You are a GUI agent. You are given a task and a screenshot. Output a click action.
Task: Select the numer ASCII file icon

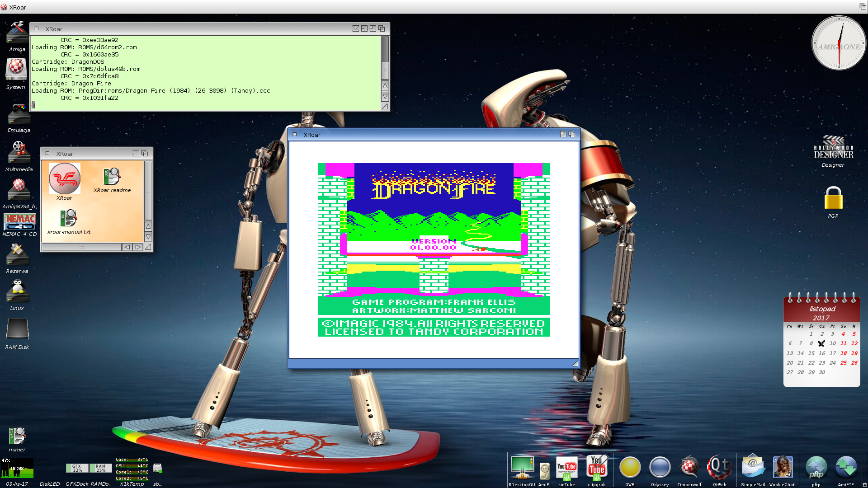click(17, 436)
